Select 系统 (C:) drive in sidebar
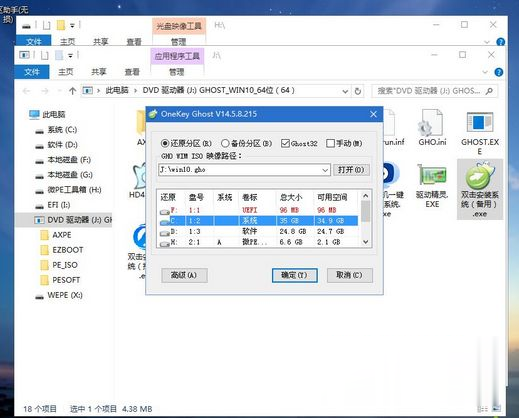Viewport: 519px width, 418px height. [x=57, y=130]
